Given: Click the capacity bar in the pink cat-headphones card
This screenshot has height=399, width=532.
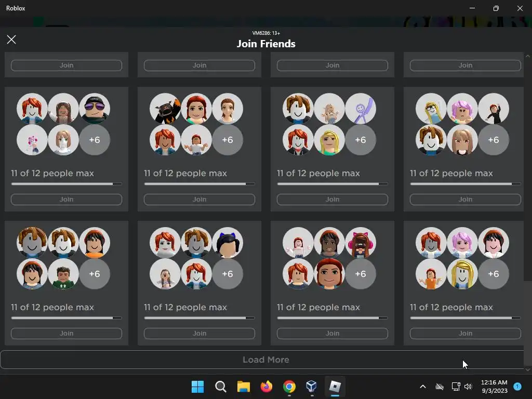Looking at the screenshot, I should tap(332, 318).
